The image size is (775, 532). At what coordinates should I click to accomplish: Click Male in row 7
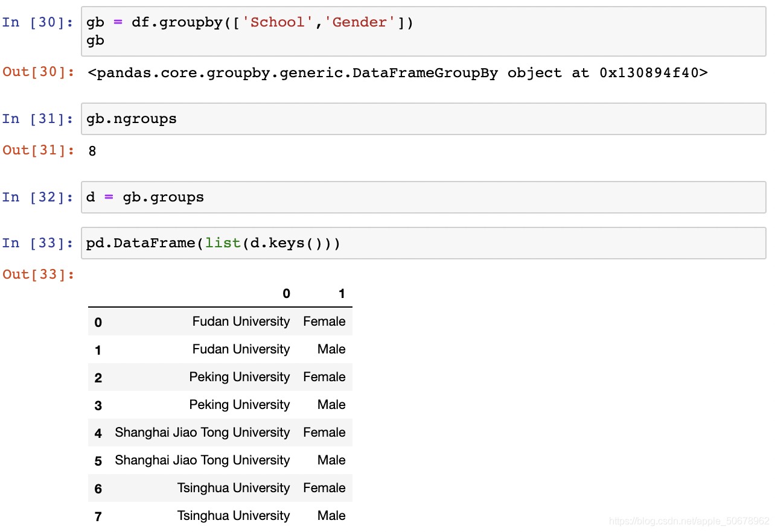pos(331,516)
